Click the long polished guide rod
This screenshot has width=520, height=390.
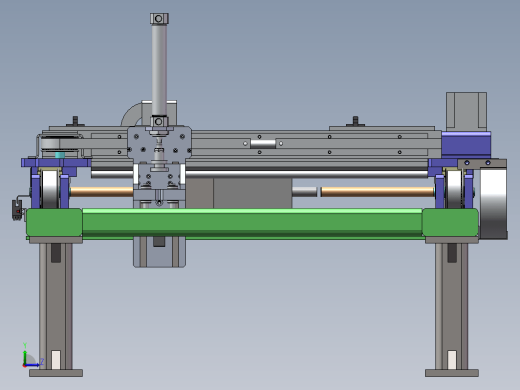[307, 174]
